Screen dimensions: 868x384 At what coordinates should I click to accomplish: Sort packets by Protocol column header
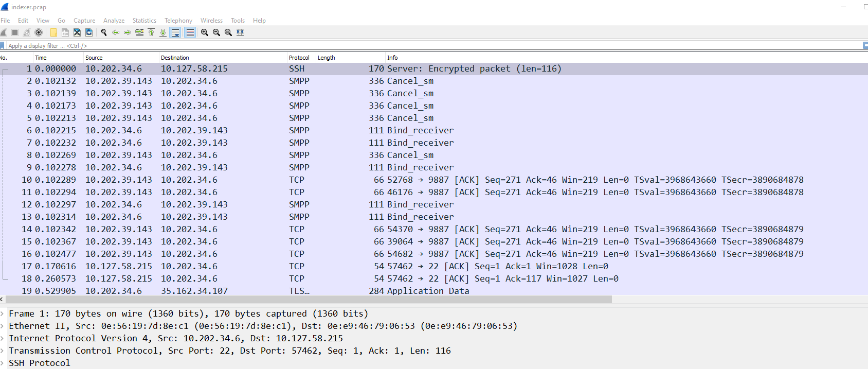pos(299,58)
